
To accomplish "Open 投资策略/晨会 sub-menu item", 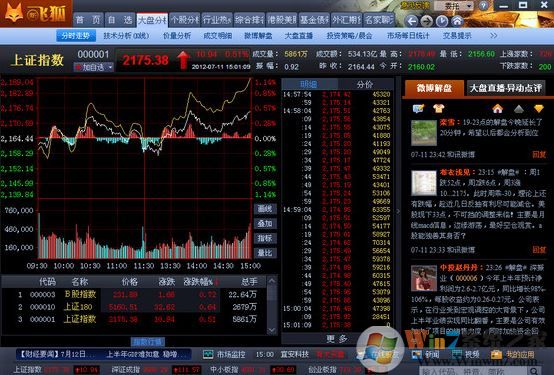I will 349,36.
